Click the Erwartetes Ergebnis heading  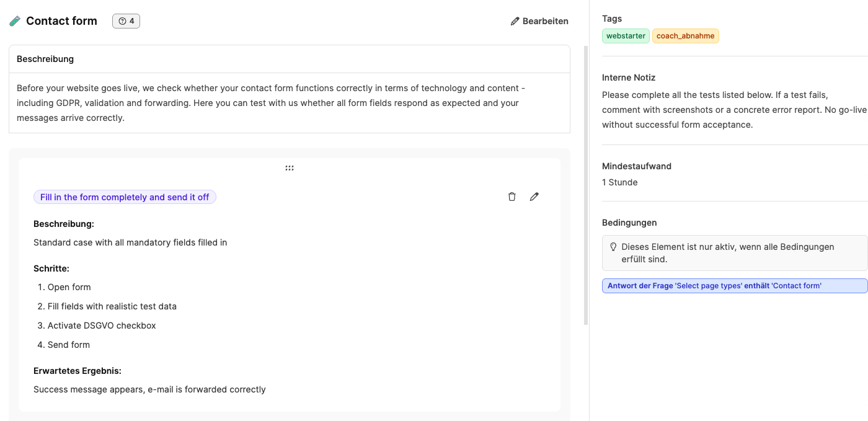77,371
